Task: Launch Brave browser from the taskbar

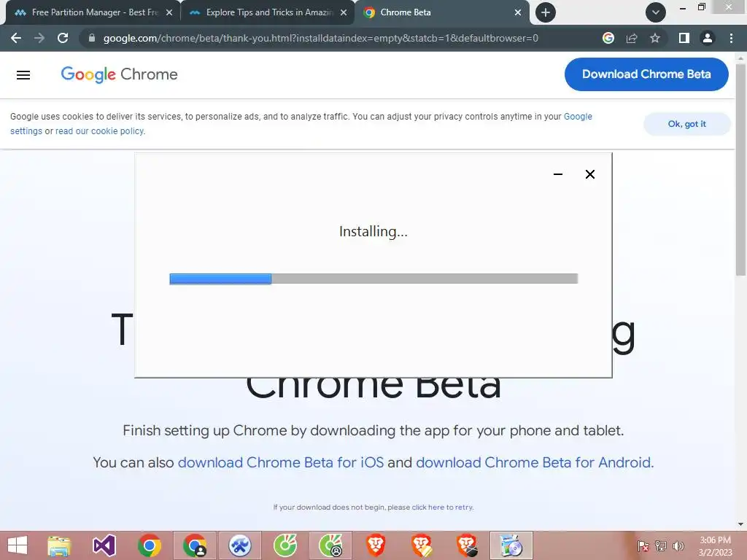Action: coord(376,545)
